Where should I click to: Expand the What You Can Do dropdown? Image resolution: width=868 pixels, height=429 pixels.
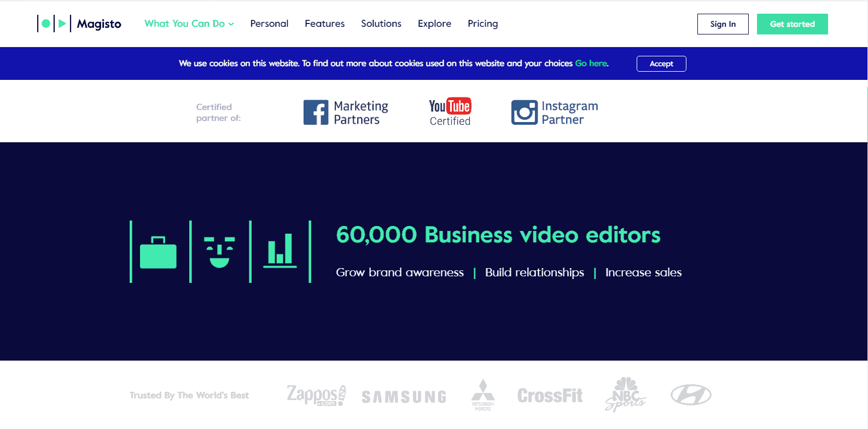[x=189, y=24]
